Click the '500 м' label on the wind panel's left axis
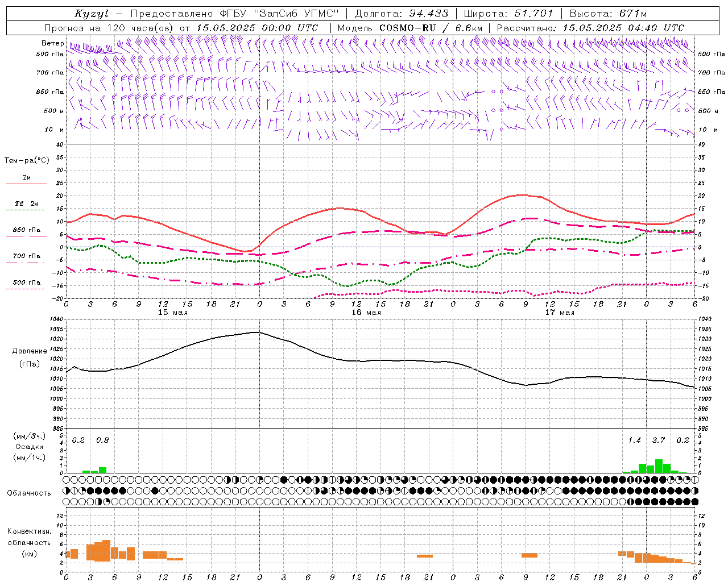 coord(54,111)
